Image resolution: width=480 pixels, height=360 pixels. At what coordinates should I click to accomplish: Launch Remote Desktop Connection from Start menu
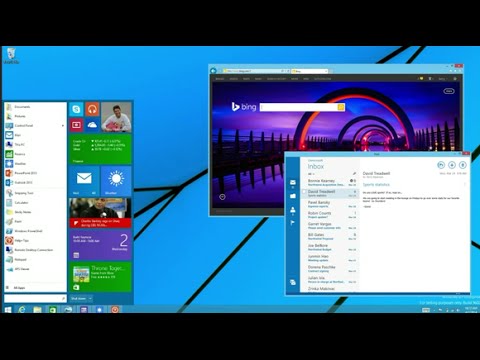coord(35,250)
